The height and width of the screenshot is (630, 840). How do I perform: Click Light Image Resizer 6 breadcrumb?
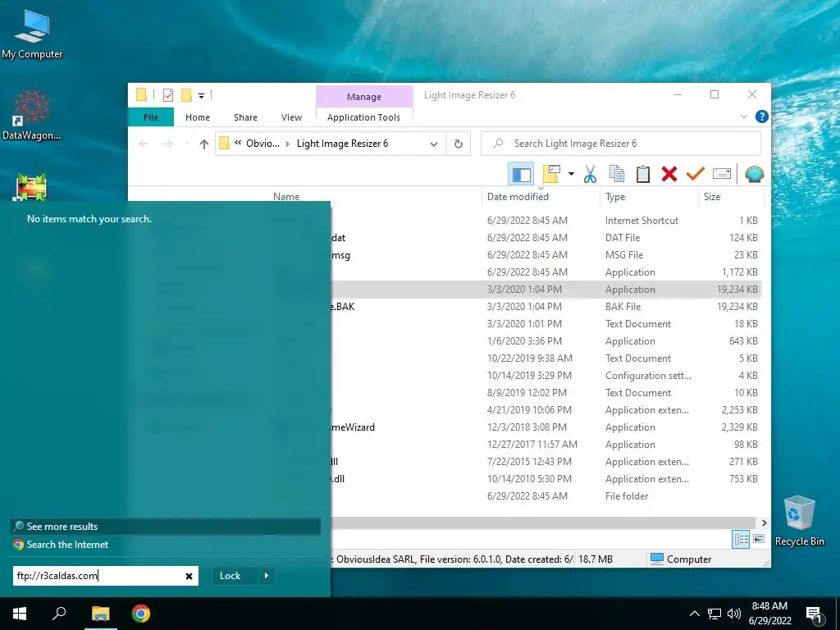(342, 143)
